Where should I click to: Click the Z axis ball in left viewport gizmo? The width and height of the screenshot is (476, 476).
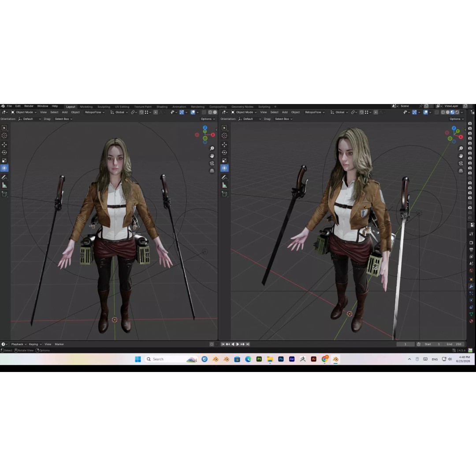205,128
